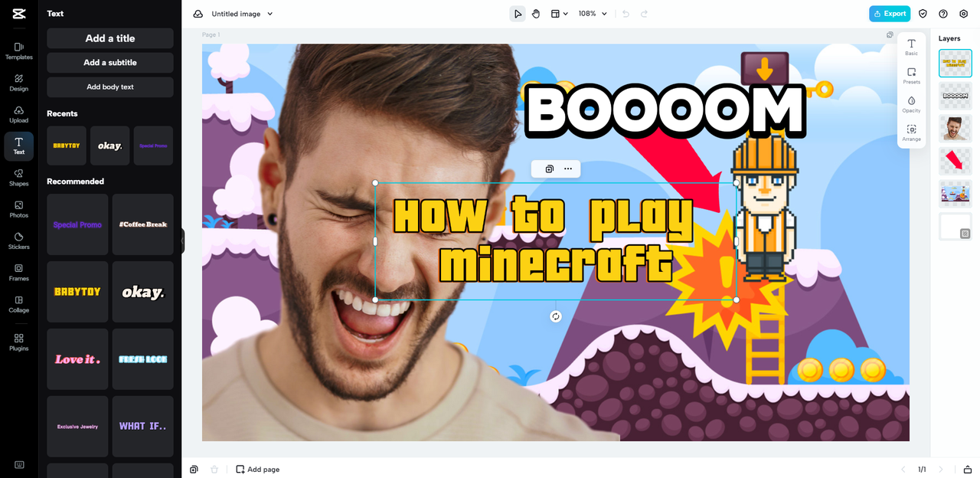This screenshot has width=980, height=478.
Task: Expand the Untitled image name dropdown
Action: (242, 14)
